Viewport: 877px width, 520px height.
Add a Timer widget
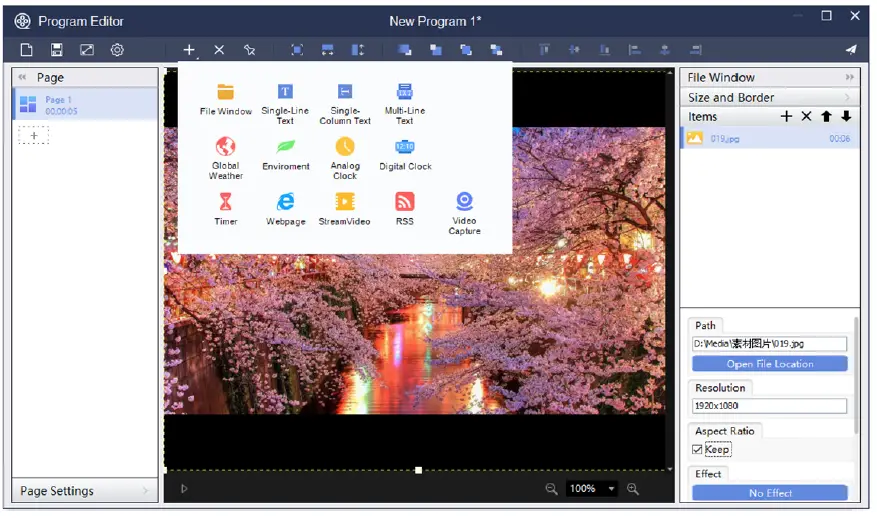coord(226,201)
